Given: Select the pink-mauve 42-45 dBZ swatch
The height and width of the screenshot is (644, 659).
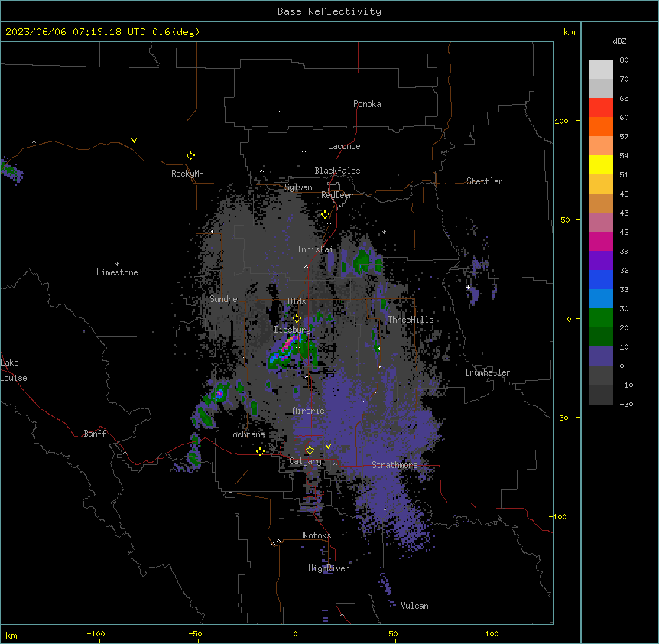Looking at the screenshot, I should (x=601, y=223).
